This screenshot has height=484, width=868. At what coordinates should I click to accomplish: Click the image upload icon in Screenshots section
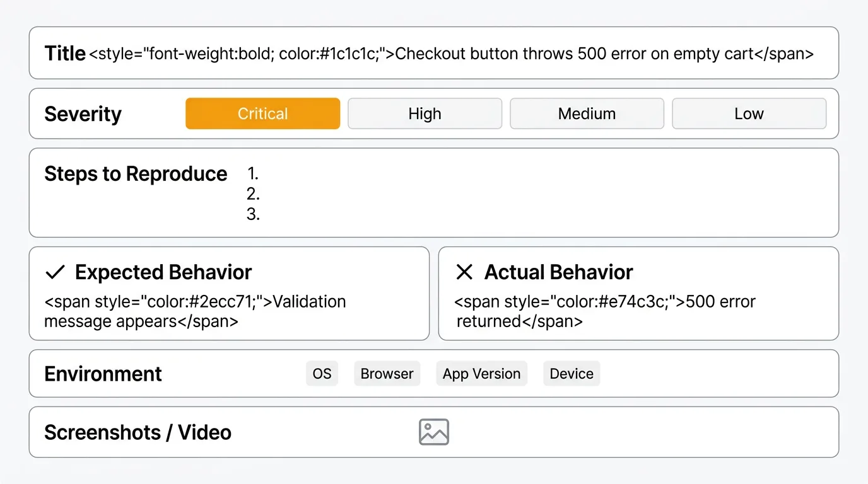pos(433,431)
